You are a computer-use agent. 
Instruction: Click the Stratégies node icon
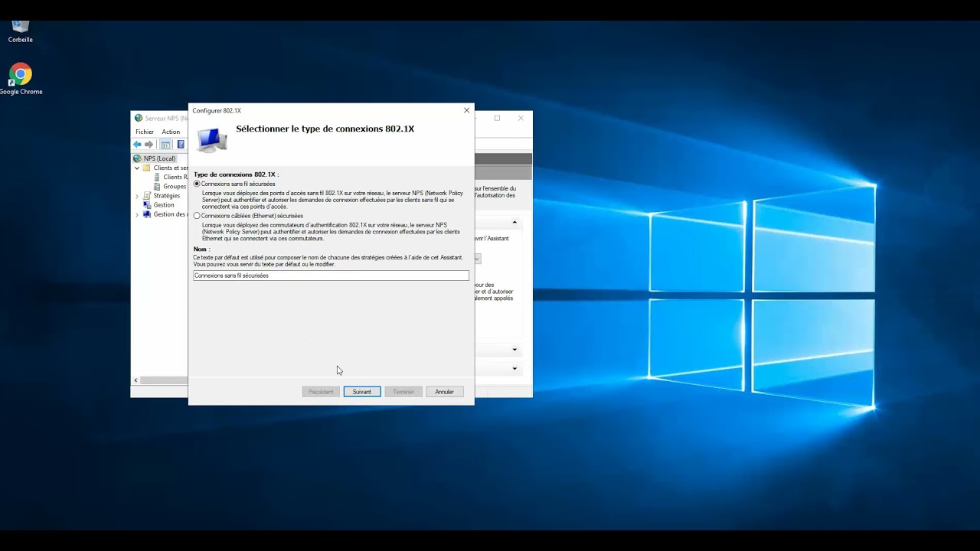click(x=147, y=196)
